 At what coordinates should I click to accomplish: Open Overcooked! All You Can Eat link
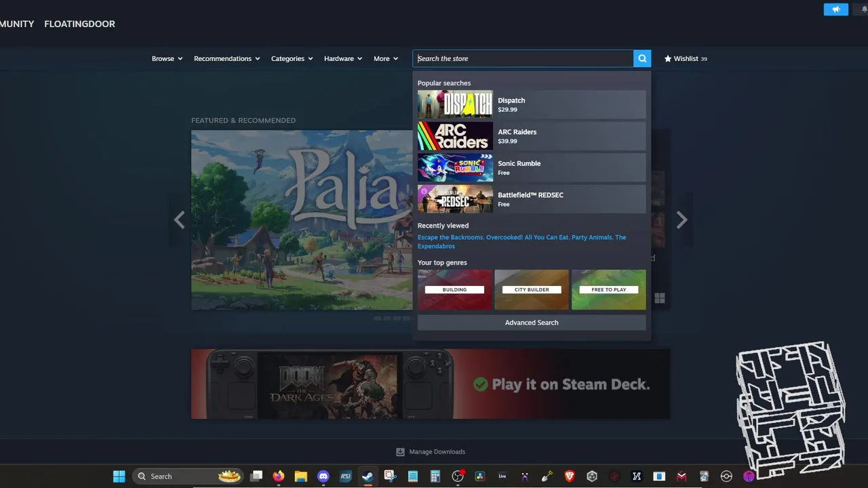pos(528,237)
